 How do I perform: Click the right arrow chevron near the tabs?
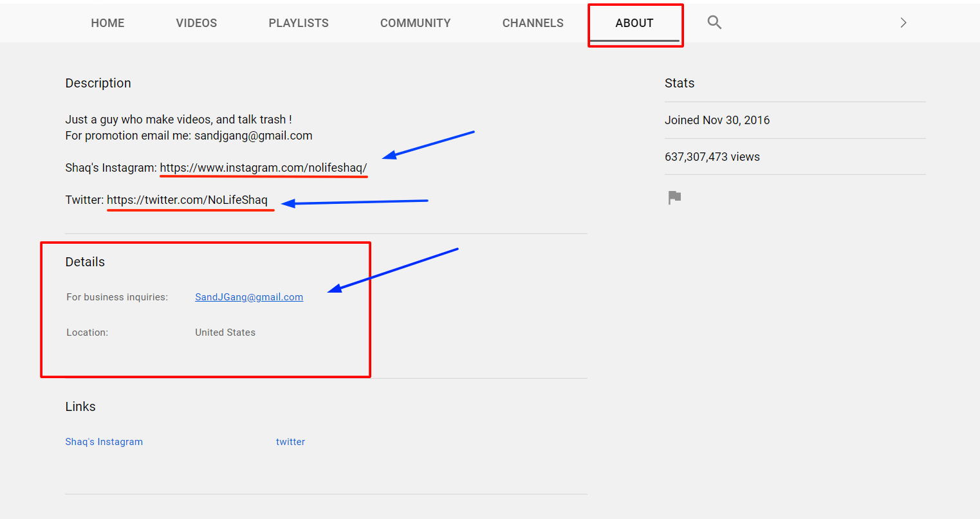[x=903, y=22]
